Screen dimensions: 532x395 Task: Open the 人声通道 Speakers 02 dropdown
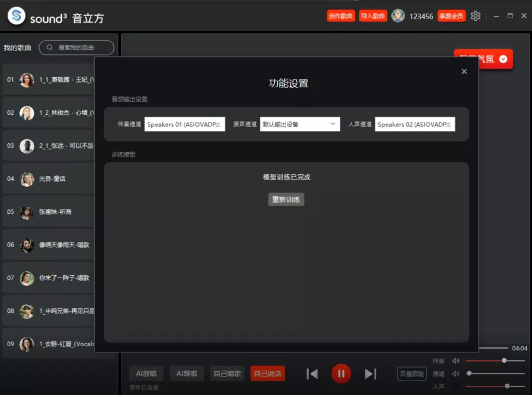coord(415,125)
